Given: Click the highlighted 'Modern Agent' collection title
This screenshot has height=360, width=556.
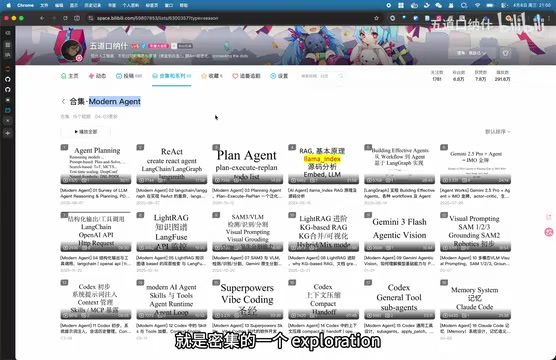Looking at the screenshot, I should [x=115, y=101].
